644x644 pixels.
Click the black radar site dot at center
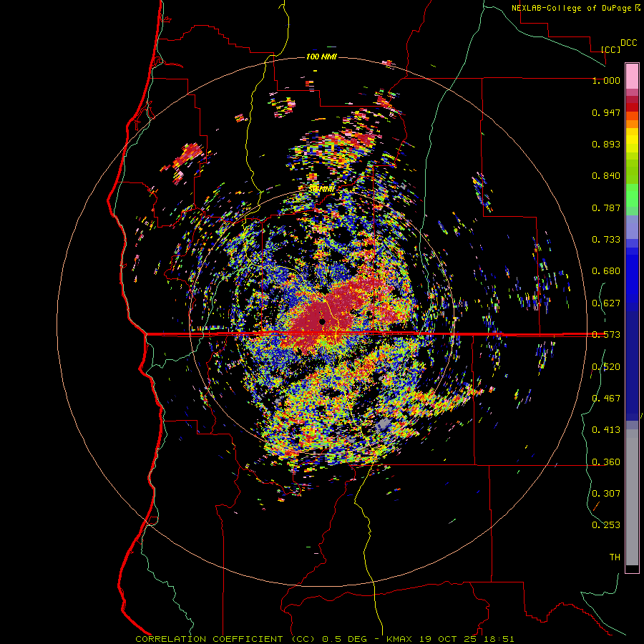322,321
